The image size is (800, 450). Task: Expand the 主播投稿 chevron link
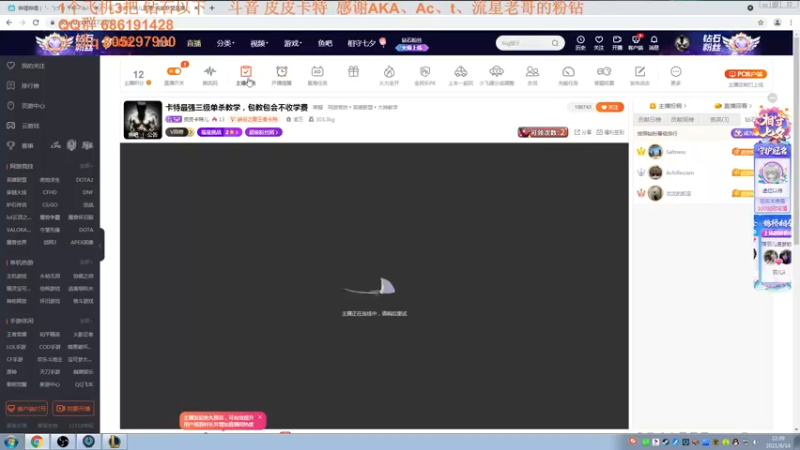(x=668, y=106)
